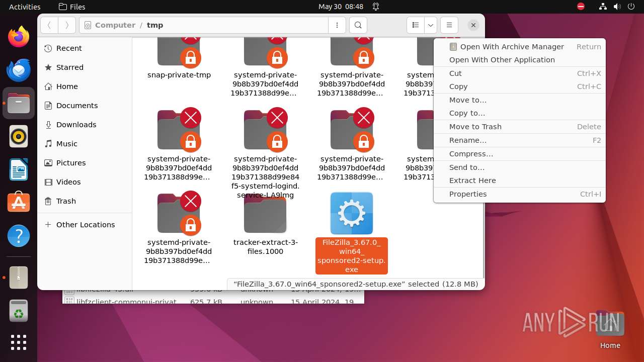Open the power icon in system tray

tap(631, 7)
